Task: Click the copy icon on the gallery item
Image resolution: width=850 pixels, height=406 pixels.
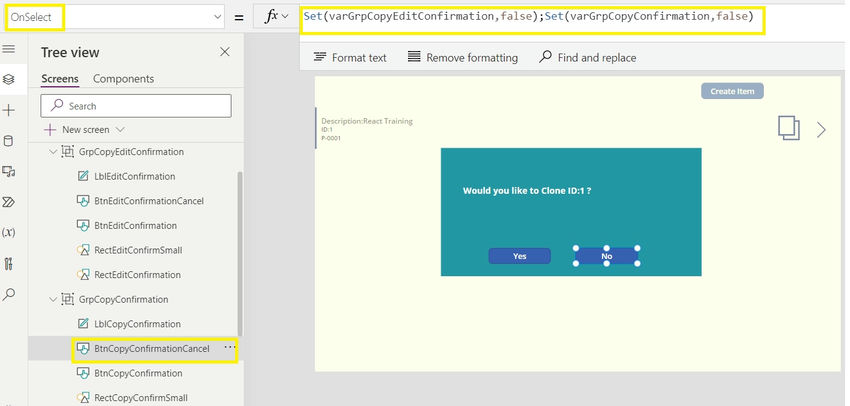Action: 789,128
